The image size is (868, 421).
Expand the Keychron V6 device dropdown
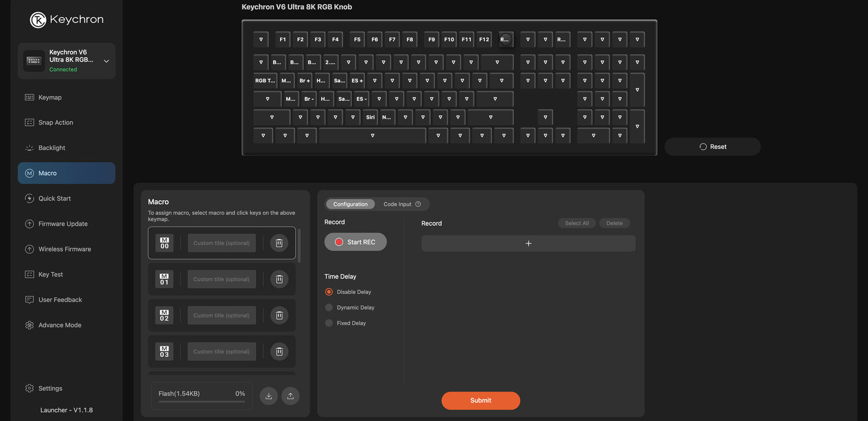point(106,61)
